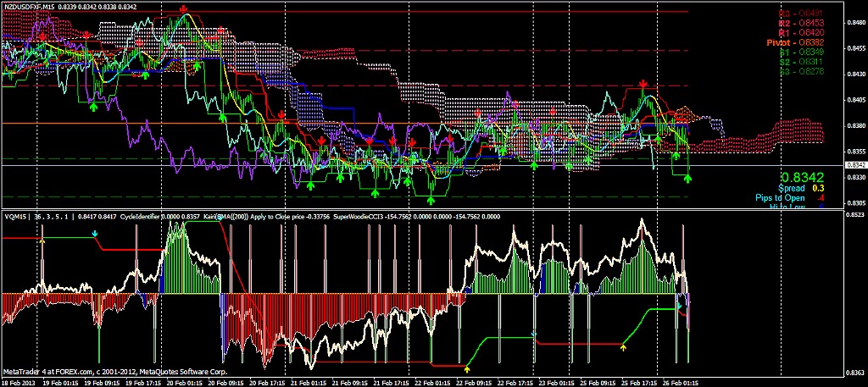Screen dimensions: 868x387
Task: Click the current price tag on price axis
Action: click(856, 164)
